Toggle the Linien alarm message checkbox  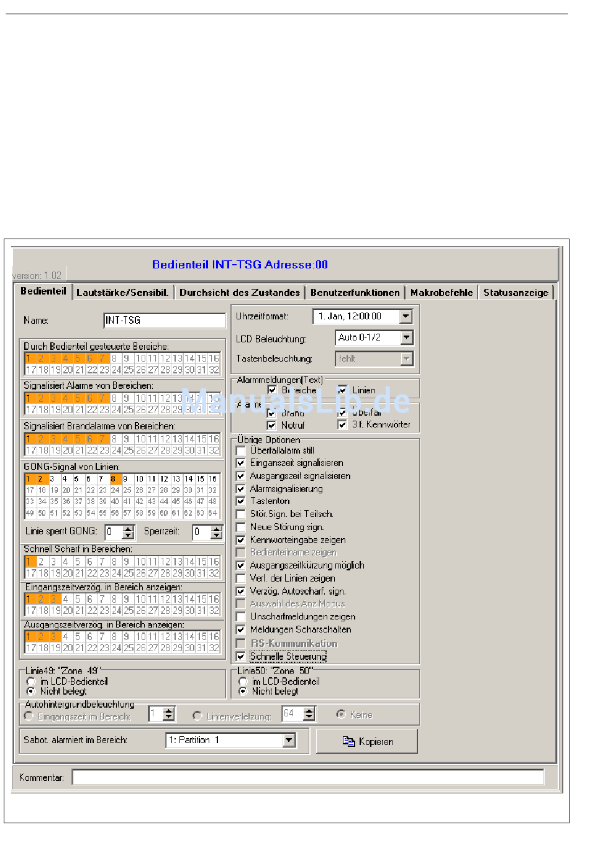(x=342, y=390)
